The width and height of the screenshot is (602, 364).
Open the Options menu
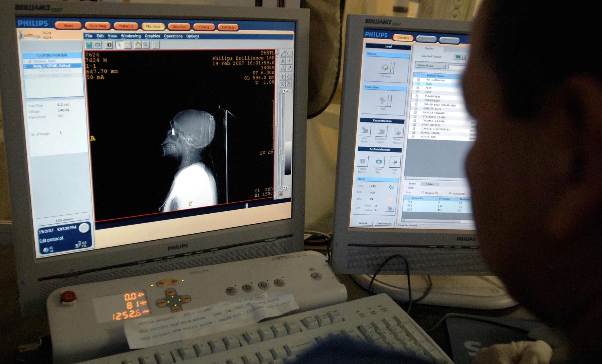[x=193, y=36]
